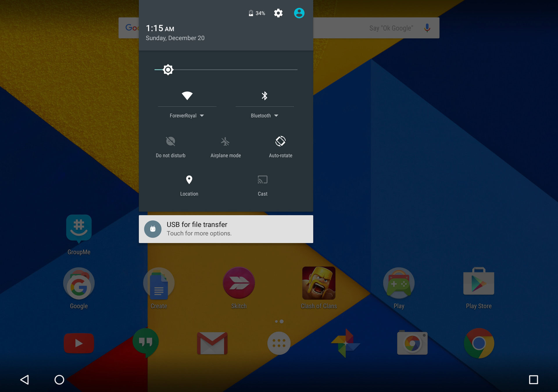This screenshot has width=558, height=392.
Task: Open the Cast screen tile
Action: (x=262, y=180)
